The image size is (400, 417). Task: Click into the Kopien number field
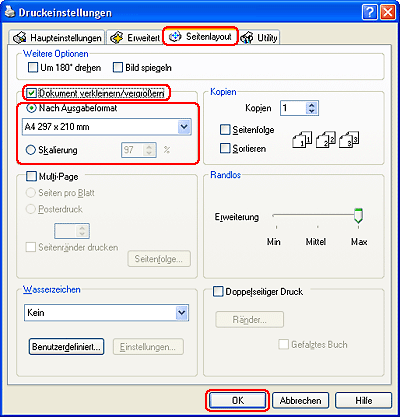coord(293,108)
